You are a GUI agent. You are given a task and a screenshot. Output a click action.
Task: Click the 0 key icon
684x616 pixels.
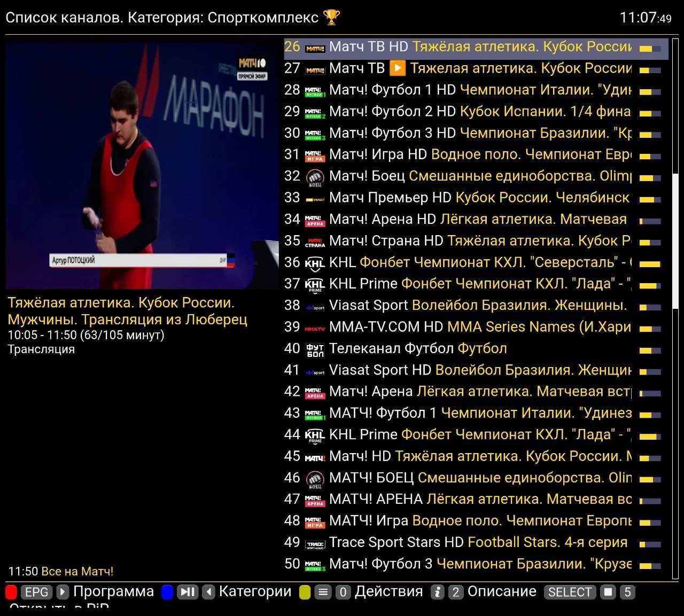(343, 592)
